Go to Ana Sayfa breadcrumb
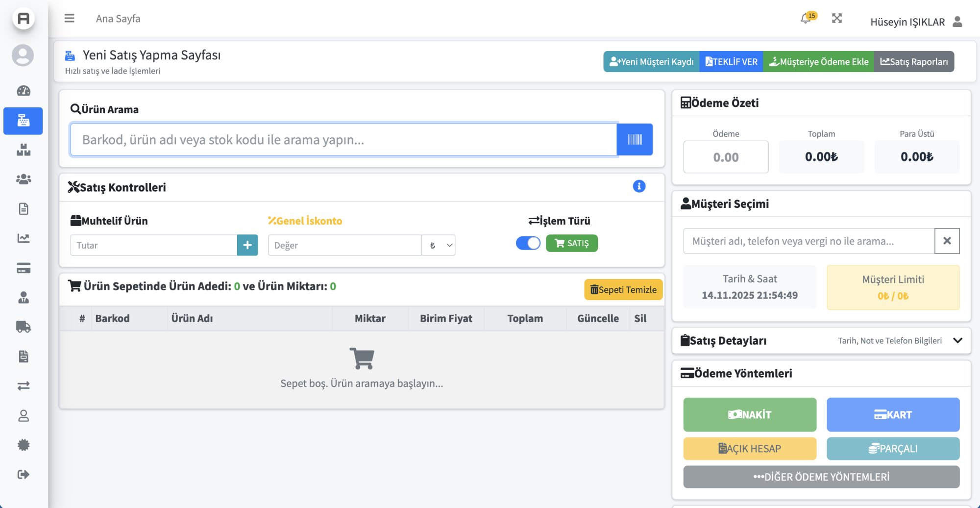 118,19
